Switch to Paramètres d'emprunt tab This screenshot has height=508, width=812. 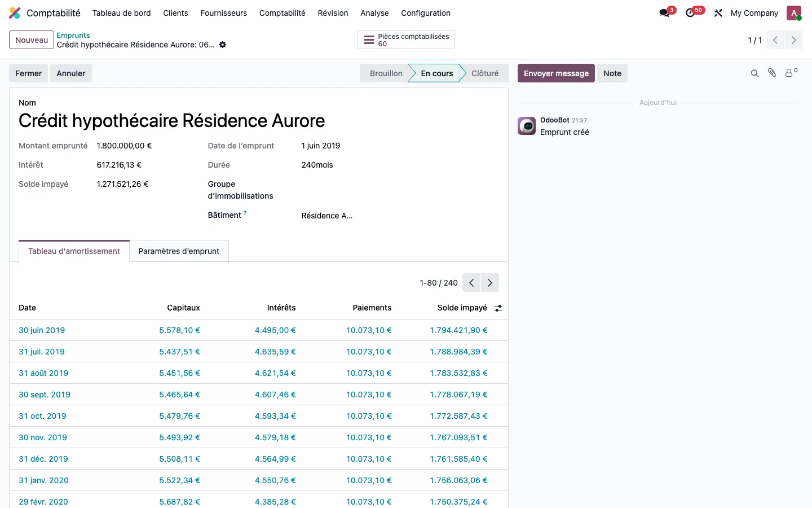[x=179, y=251]
